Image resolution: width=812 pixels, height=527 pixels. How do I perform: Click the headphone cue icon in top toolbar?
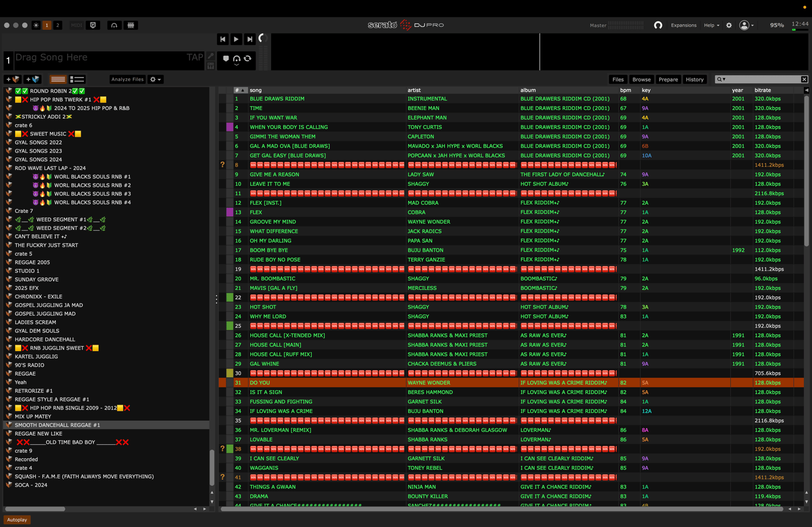114,25
